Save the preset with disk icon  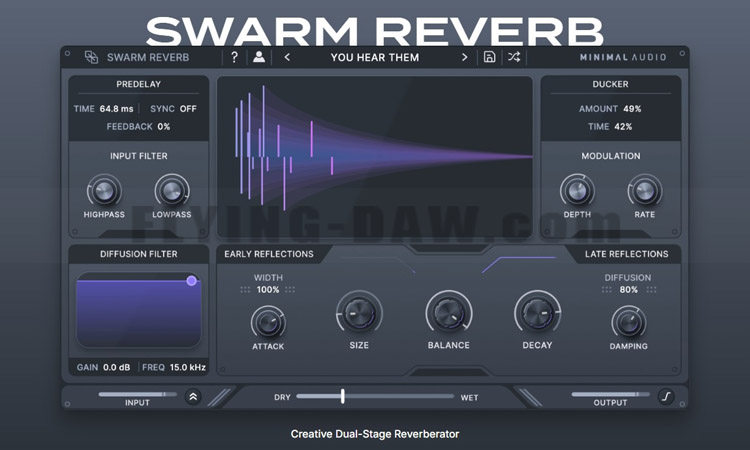(489, 57)
